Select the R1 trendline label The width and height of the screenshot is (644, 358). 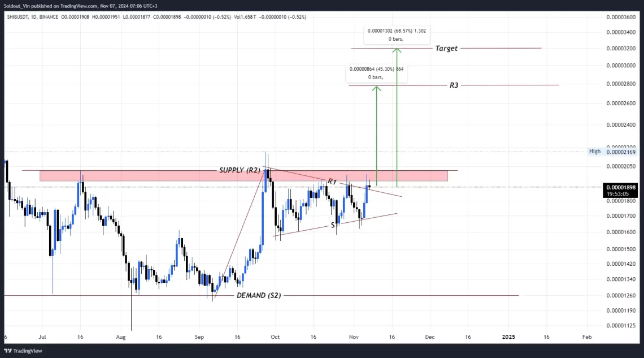[332, 182]
